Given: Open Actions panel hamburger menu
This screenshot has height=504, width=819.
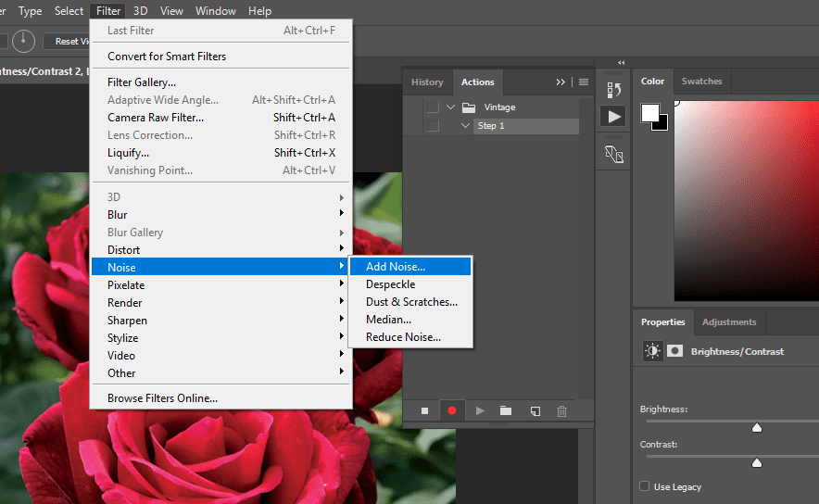Looking at the screenshot, I should pos(584,82).
